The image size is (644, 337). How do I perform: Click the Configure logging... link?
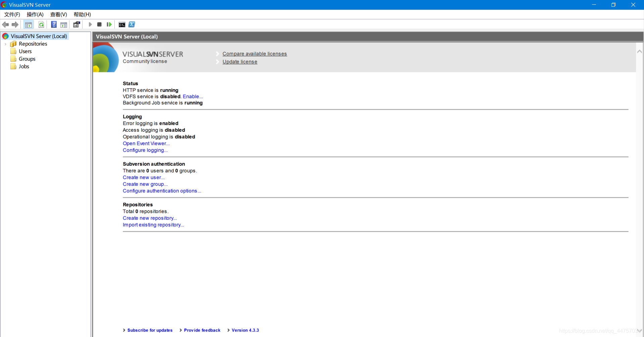click(x=145, y=150)
